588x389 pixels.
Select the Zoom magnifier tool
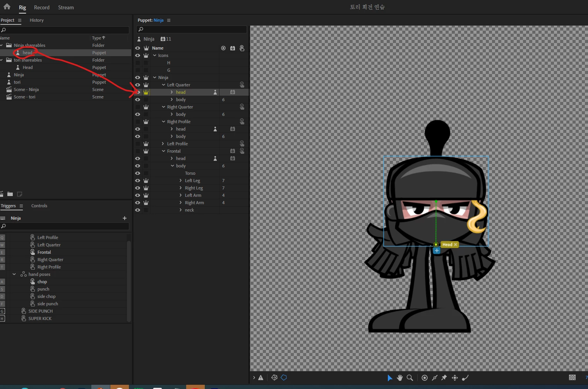pyautogui.click(x=410, y=378)
